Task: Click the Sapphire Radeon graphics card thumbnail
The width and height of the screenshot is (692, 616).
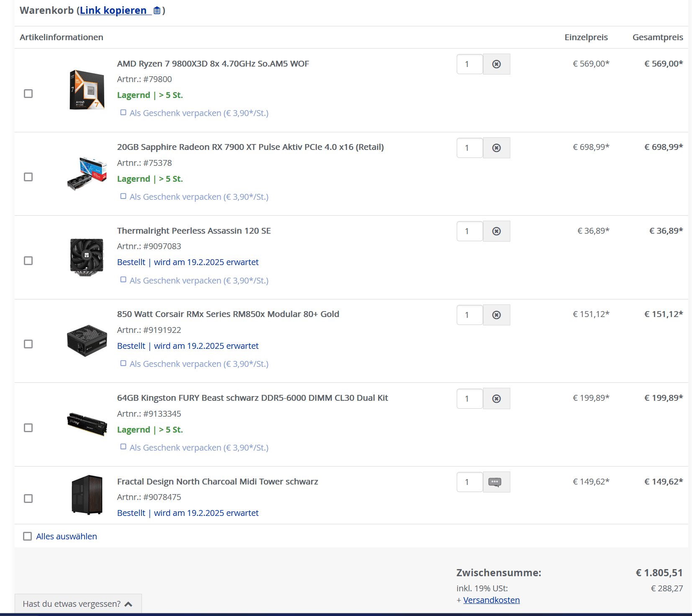Action: 87,173
